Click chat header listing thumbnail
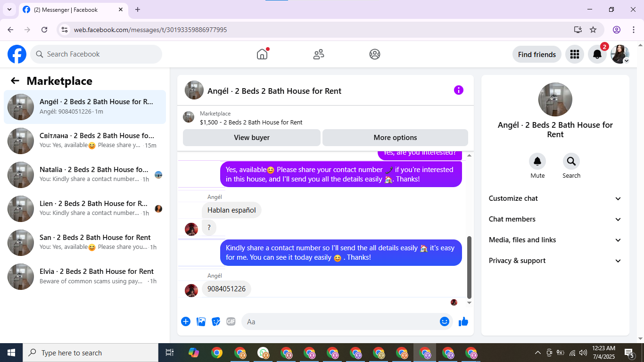644x362 pixels. click(x=194, y=90)
